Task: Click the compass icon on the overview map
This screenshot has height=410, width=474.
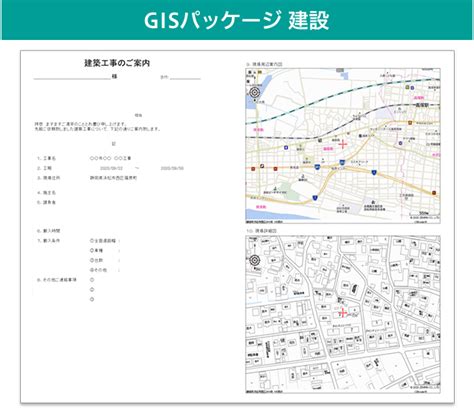Action: [255, 93]
